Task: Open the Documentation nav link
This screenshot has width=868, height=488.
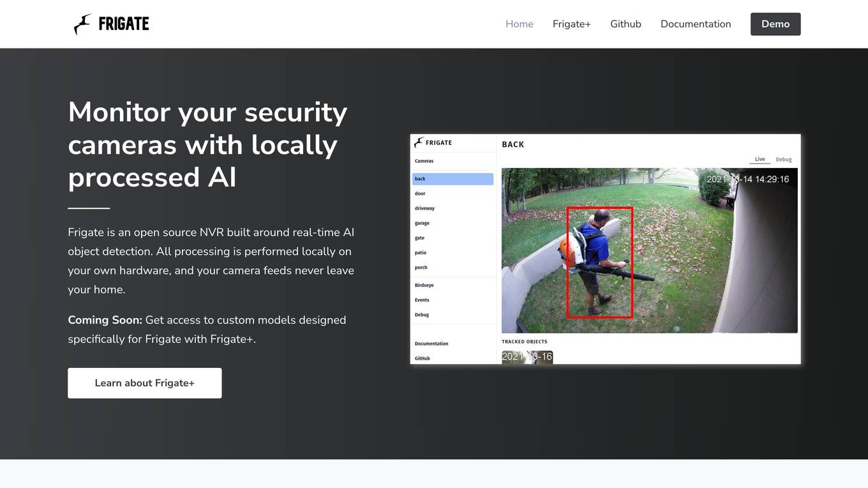Action: [x=696, y=24]
